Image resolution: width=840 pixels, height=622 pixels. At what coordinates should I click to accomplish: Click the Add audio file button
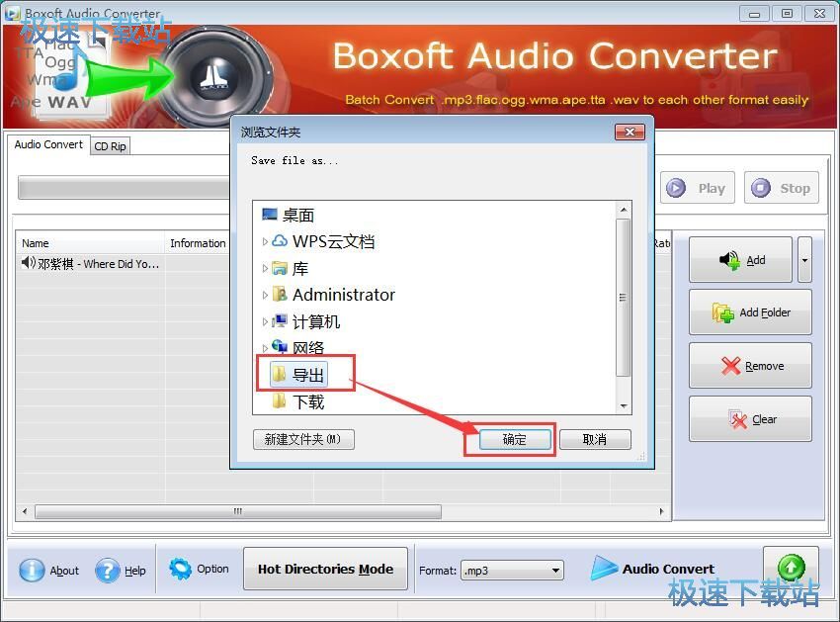click(740, 259)
